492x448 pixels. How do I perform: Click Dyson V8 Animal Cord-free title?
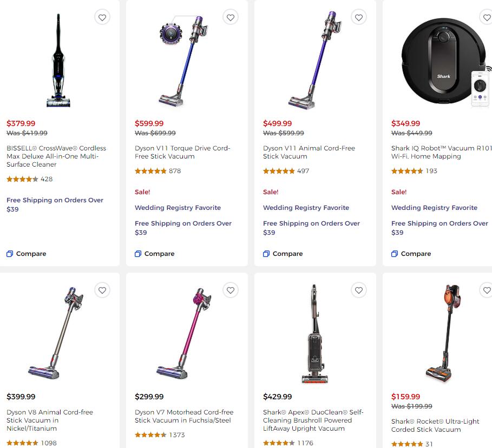click(50, 420)
